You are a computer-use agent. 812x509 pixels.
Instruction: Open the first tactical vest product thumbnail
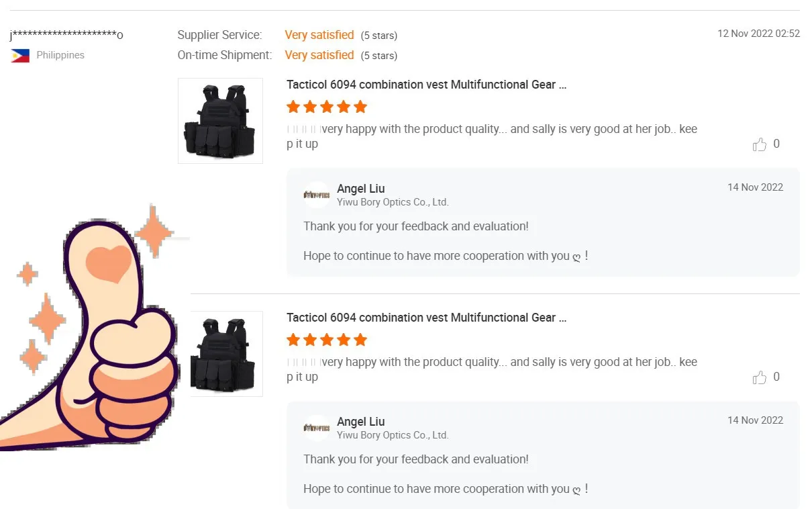[220, 121]
